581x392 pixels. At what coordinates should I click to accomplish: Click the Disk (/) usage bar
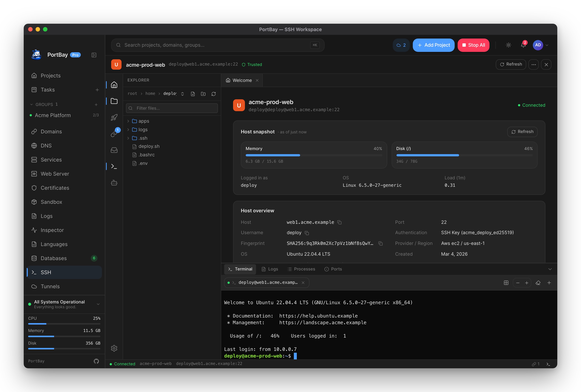click(464, 155)
